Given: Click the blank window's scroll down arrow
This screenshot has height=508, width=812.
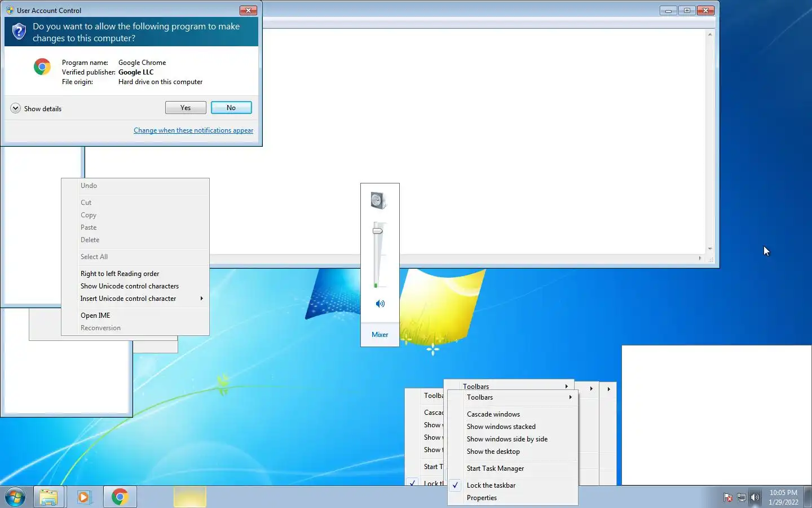Looking at the screenshot, I should point(710,249).
